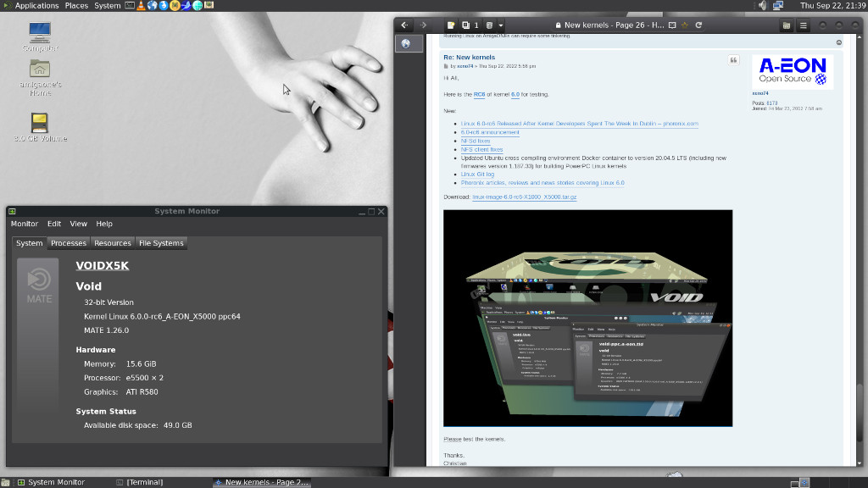Launch the blue bird mail launcher in the top panel

186,6
